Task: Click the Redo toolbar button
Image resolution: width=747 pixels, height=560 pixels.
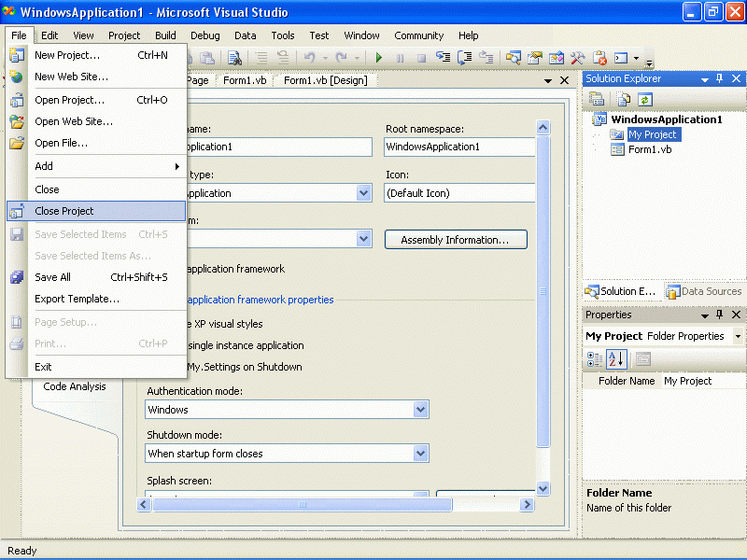Action: point(341,58)
